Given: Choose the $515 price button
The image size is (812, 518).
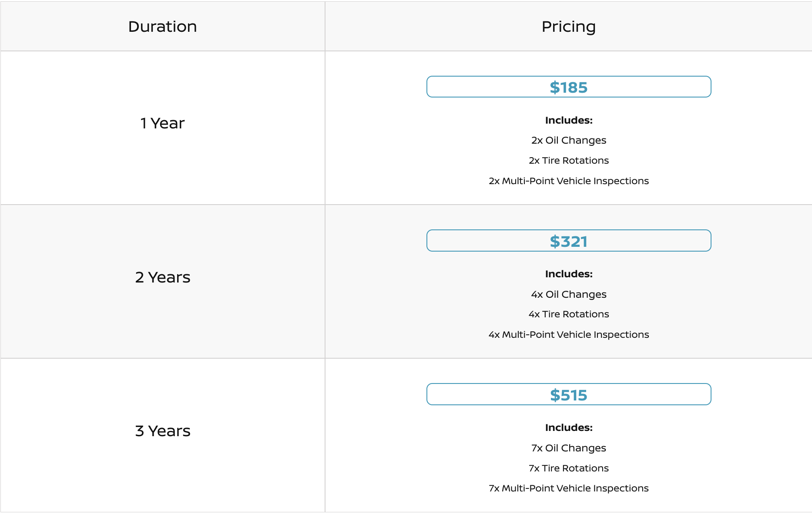Looking at the screenshot, I should click(x=569, y=394).
